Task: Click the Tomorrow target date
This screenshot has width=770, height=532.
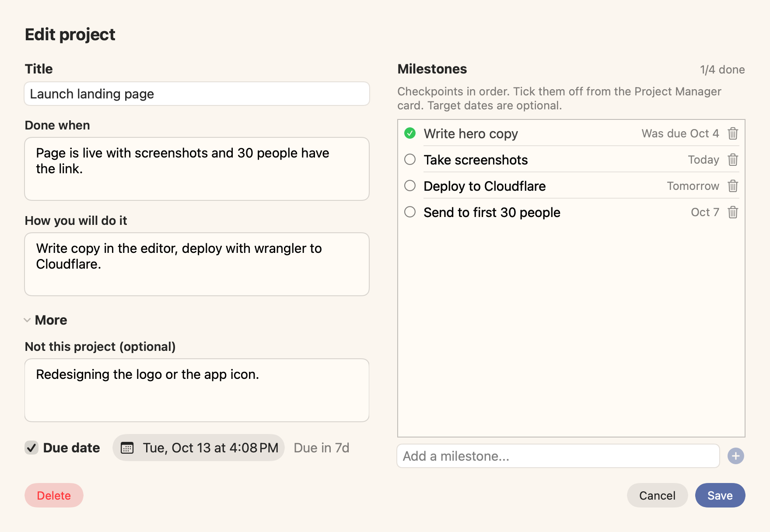Action: (x=693, y=186)
